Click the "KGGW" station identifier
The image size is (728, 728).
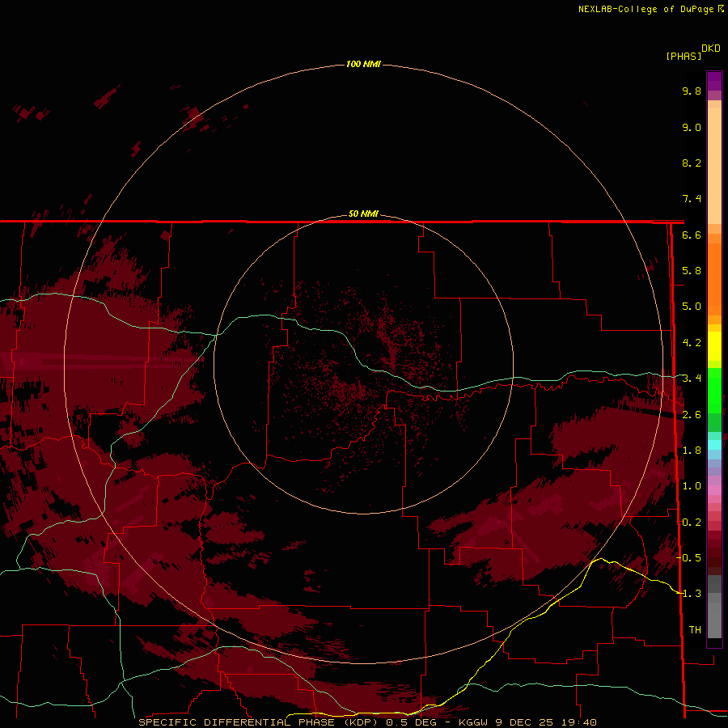473,722
